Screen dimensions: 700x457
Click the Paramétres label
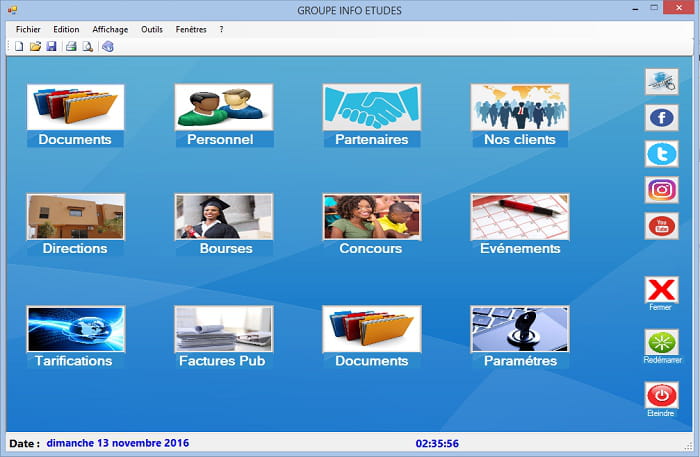pyautogui.click(x=521, y=361)
